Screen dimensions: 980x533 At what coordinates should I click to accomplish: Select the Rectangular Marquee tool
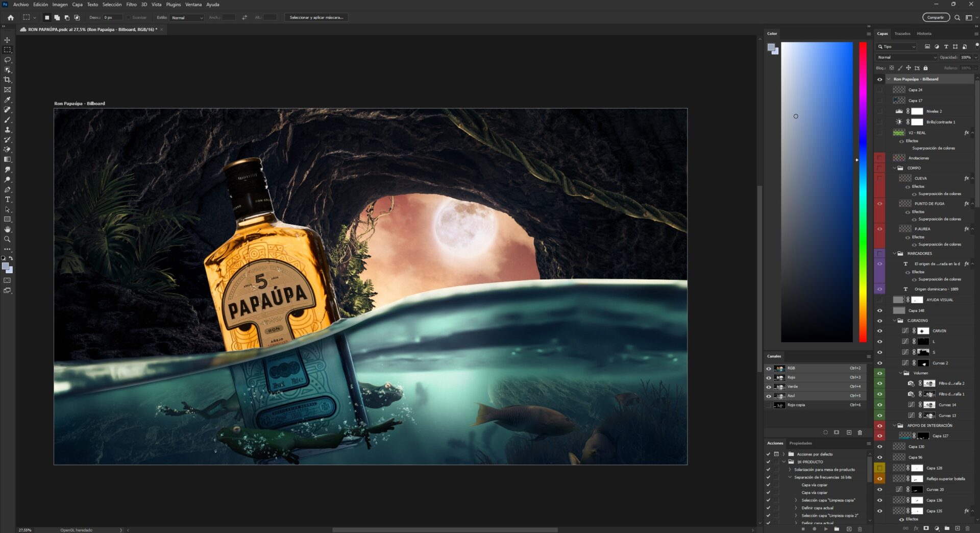click(x=7, y=50)
